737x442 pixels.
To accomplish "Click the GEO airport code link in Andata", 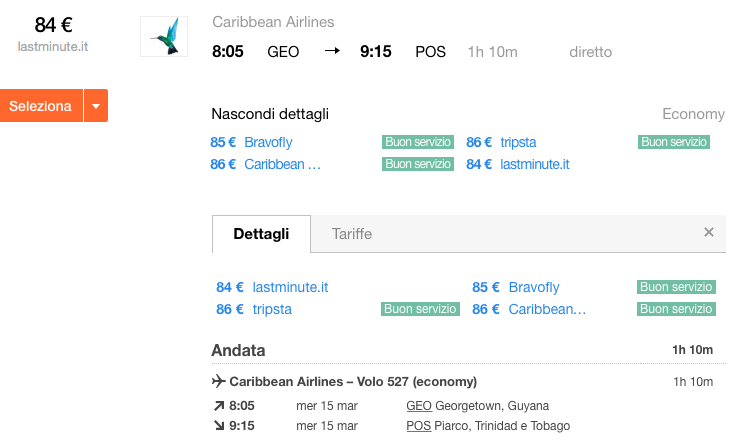I will [419, 405].
